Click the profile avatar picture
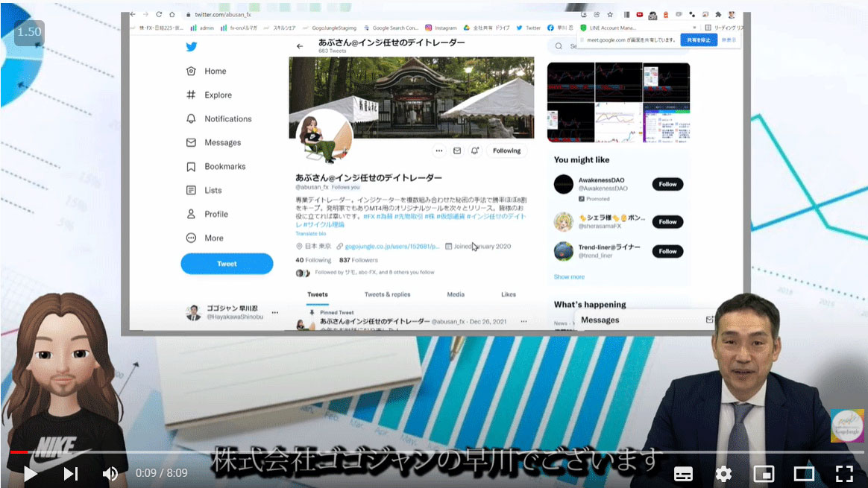 click(x=324, y=136)
